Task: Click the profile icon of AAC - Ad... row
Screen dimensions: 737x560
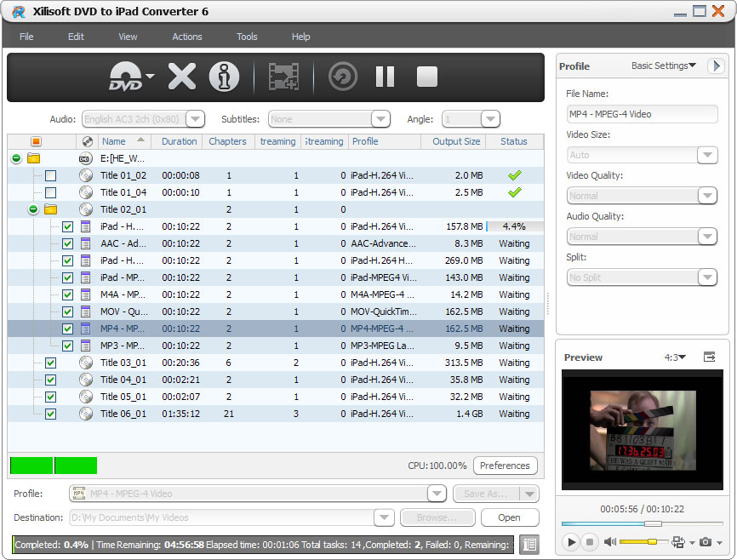Action: [x=86, y=243]
